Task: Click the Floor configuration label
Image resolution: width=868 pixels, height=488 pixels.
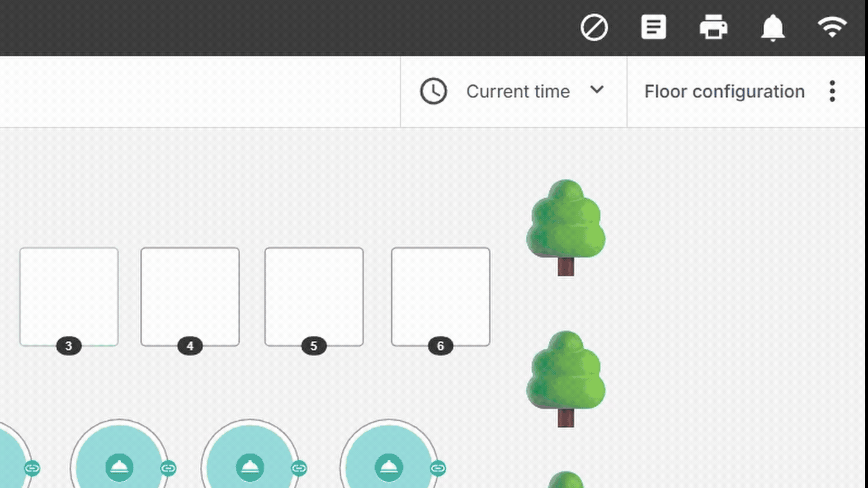Action: [x=724, y=91]
